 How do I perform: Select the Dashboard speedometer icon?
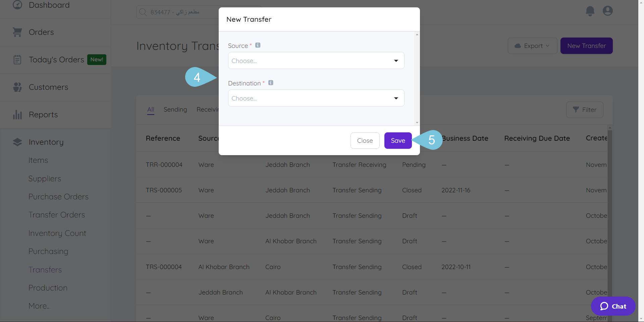tap(17, 5)
